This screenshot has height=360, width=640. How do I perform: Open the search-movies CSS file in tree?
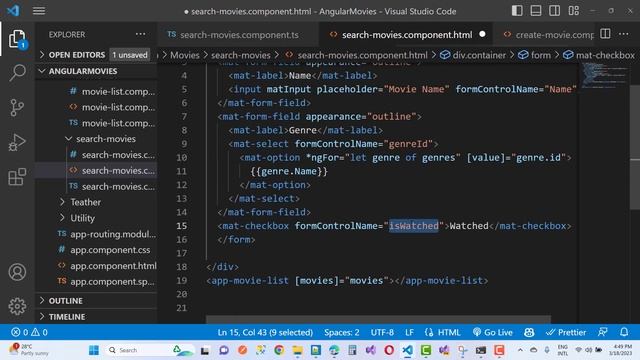click(x=118, y=155)
